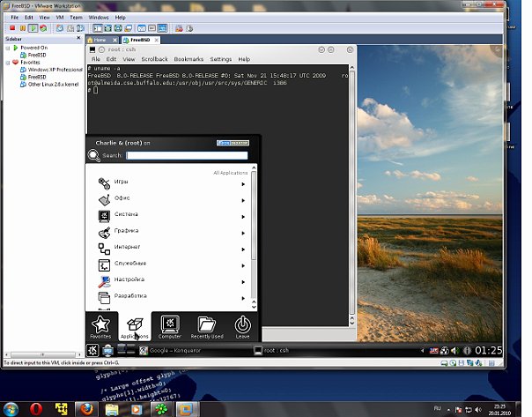
Task: Collapse the Favorites tree node in Sidebar
Action: click(x=8, y=63)
